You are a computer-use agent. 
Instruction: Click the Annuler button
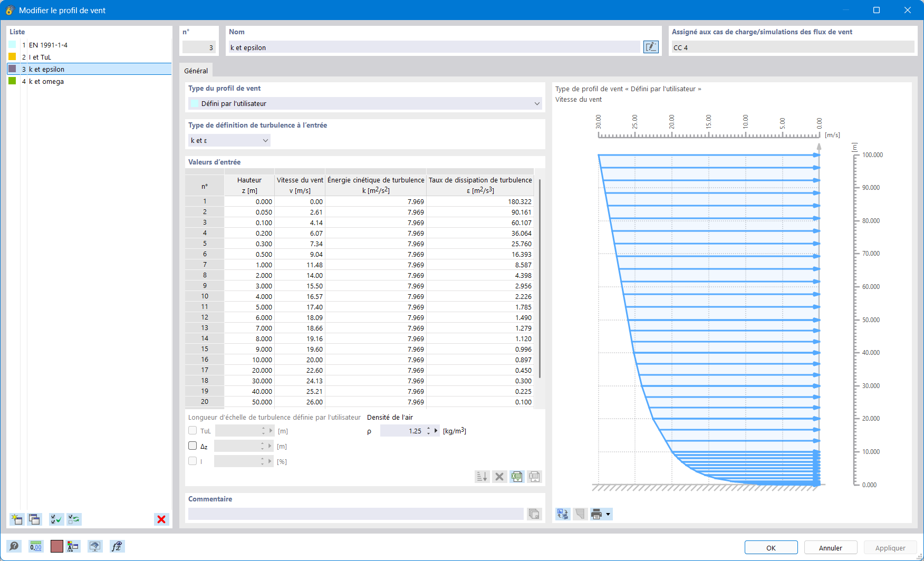tap(831, 548)
